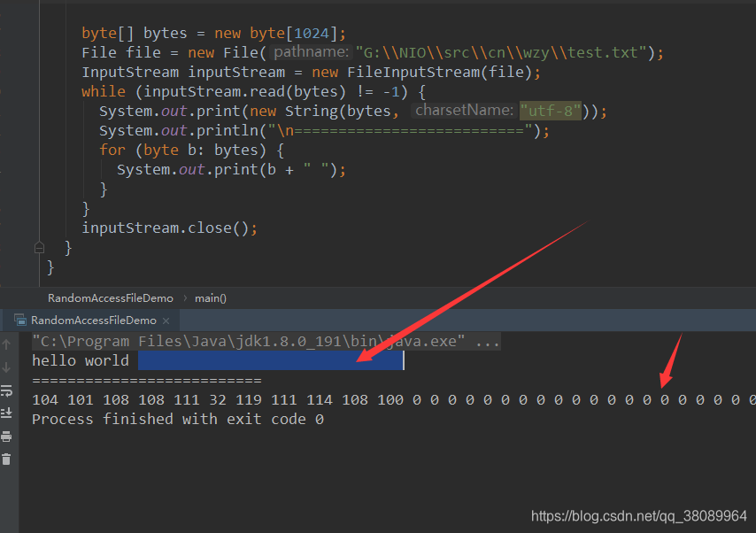The height and width of the screenshot is (533, 756).
Task: Click the pathname parameter hint label
Action: [x=310, y=52]
